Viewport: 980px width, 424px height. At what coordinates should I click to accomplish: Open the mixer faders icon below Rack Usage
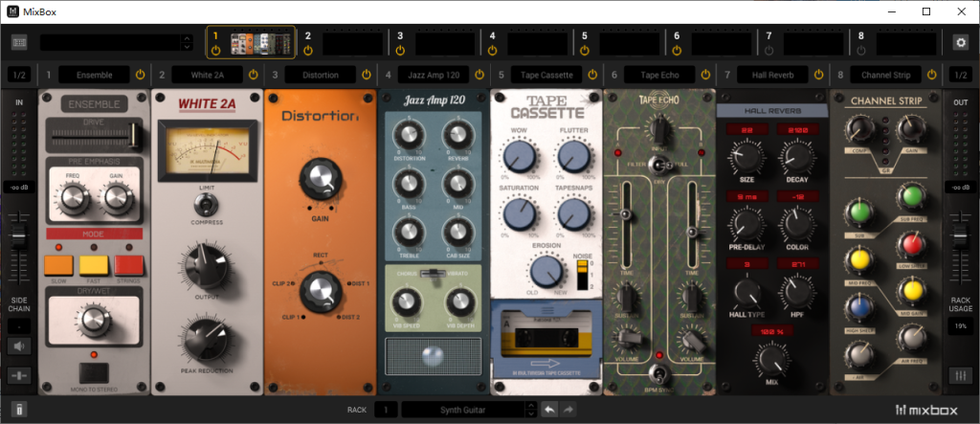[960, 375]
